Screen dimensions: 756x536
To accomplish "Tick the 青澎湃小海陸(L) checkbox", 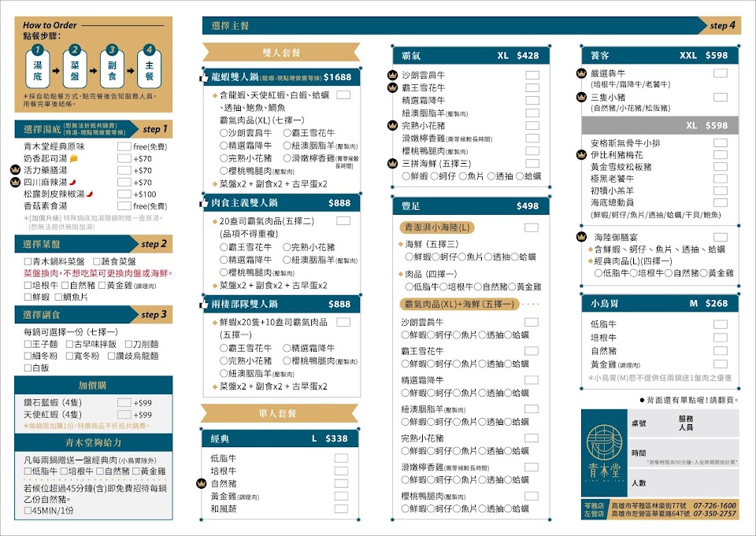I will (532, 227).
